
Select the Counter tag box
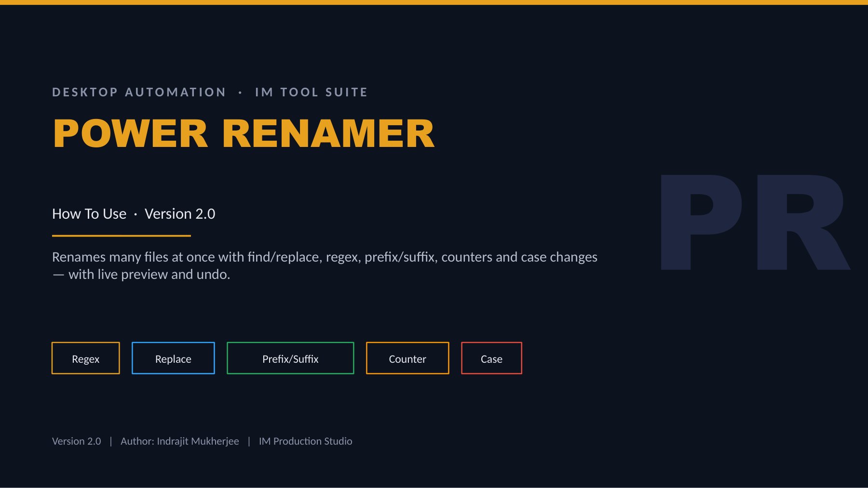click(407, 358)
